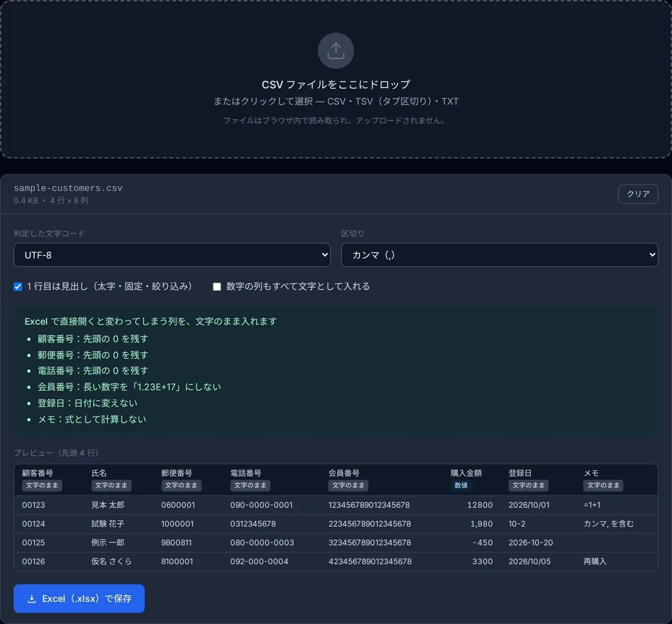
Task: Click cell 00123 in the preview table
Action: [34, 505]
